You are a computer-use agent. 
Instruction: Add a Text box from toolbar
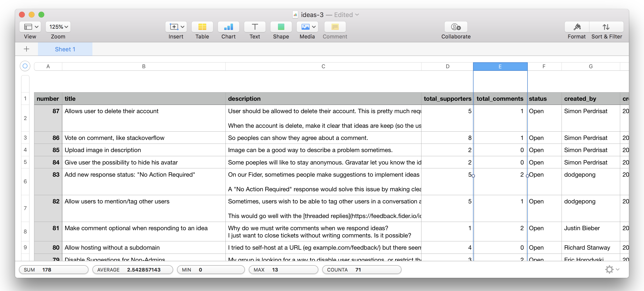tap(254, 27)
